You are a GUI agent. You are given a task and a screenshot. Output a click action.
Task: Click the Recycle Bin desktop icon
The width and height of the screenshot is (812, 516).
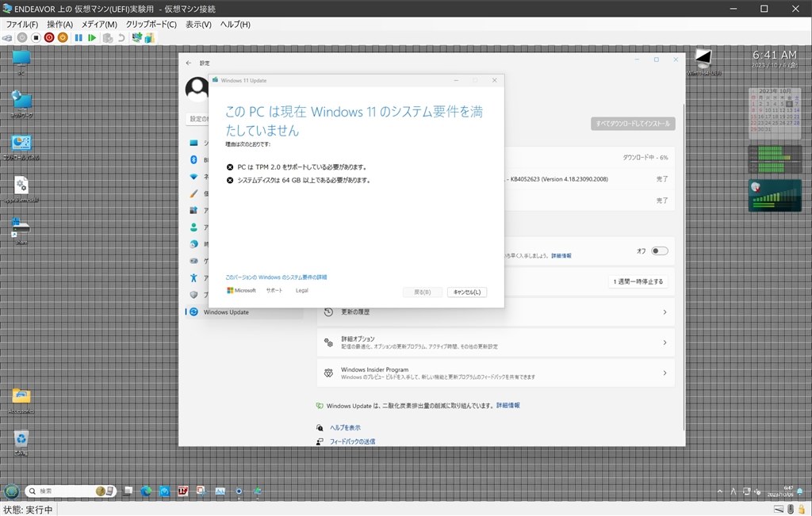[x=21, y=443]
